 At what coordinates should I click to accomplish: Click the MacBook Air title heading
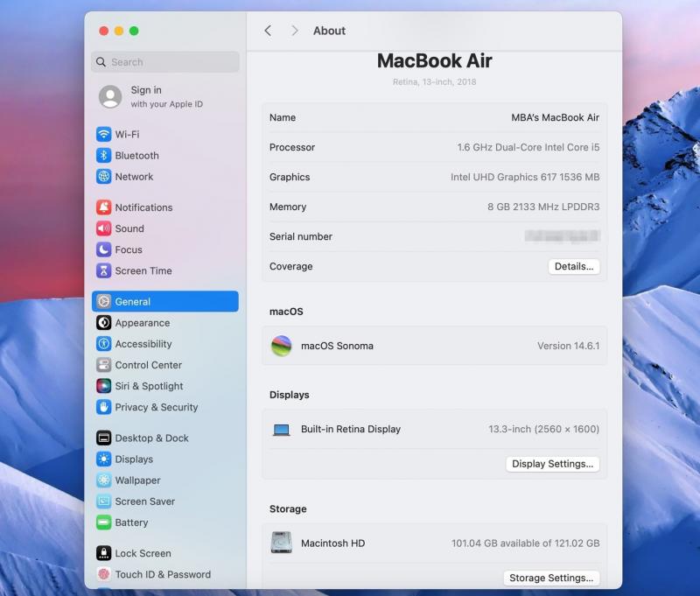coord(434,60)
